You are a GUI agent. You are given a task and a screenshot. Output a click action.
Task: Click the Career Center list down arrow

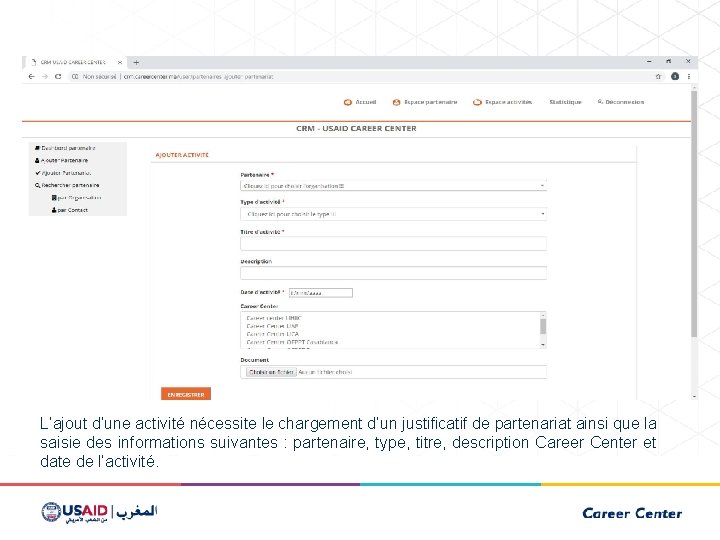543,345
